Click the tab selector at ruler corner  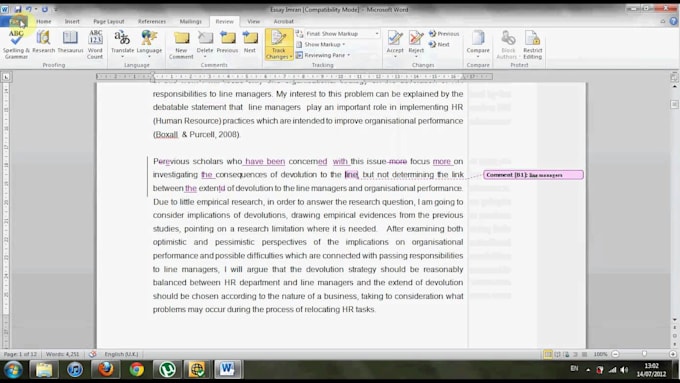point(6,77)
